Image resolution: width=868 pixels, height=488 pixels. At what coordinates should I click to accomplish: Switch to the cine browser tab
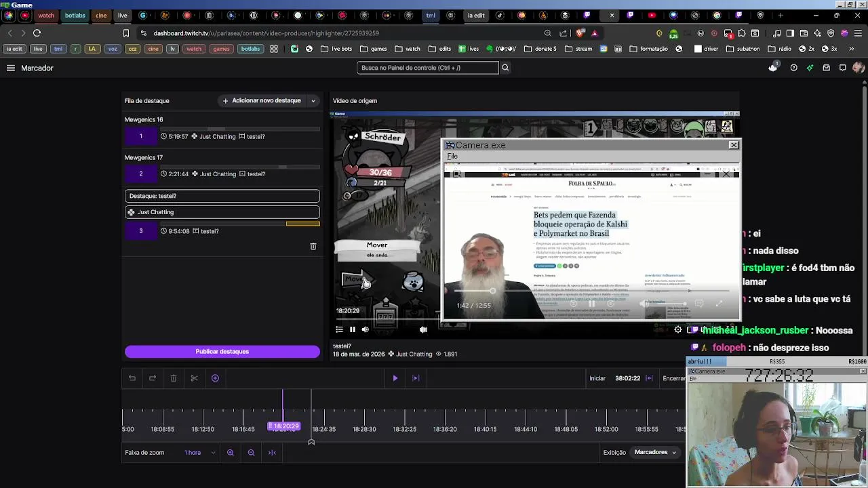pos(101,15)
